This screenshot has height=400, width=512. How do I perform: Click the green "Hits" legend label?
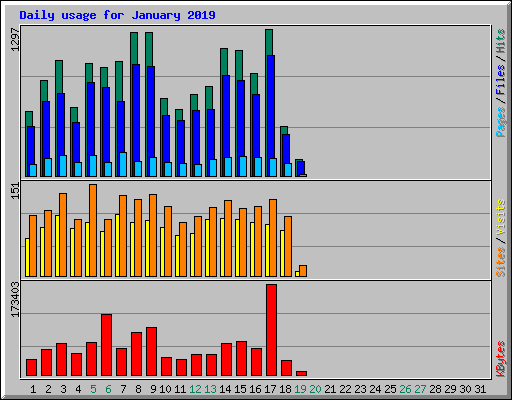click(x=500, y=41)
